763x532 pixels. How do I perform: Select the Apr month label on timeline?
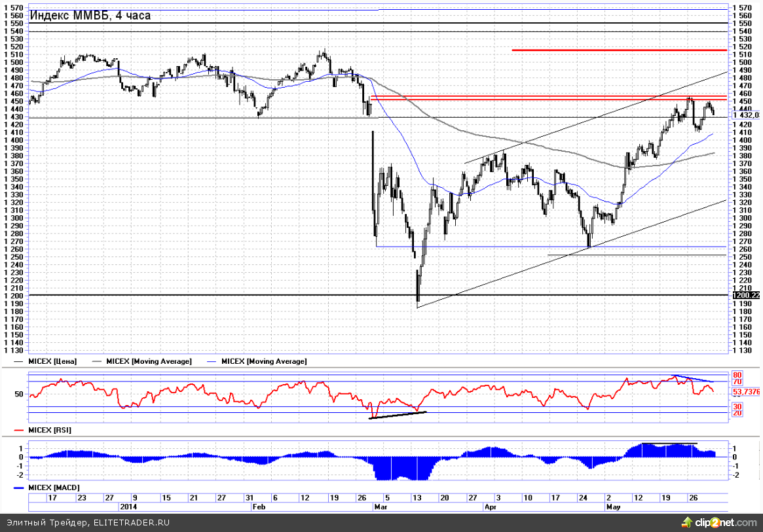pyautogui.click(x=491, y=506)
